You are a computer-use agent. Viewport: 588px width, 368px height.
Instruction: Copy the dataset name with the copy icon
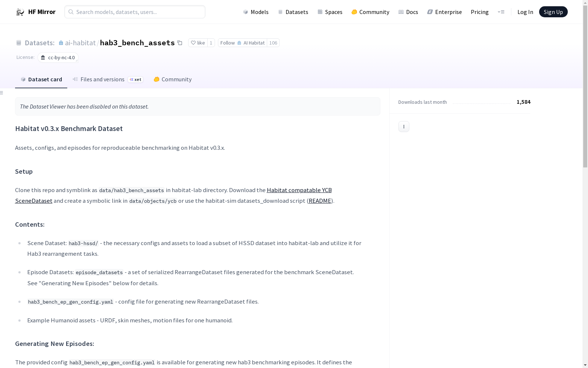[x=180, y=43]
